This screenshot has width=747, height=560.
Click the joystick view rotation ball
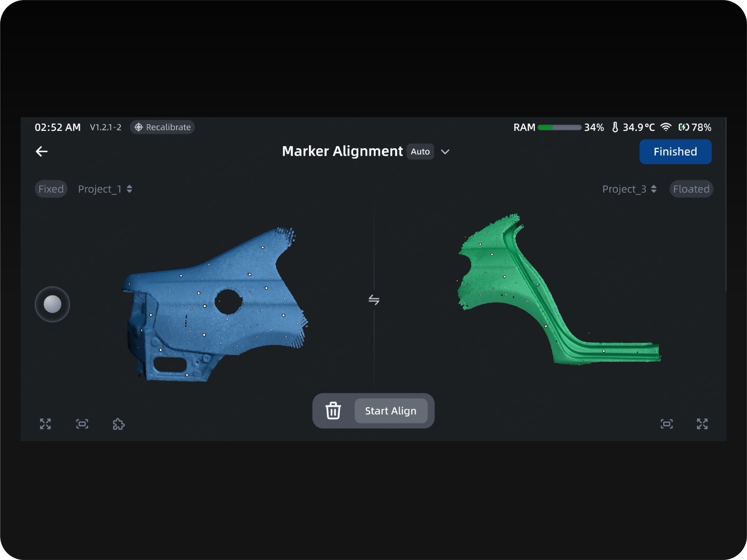52,304
